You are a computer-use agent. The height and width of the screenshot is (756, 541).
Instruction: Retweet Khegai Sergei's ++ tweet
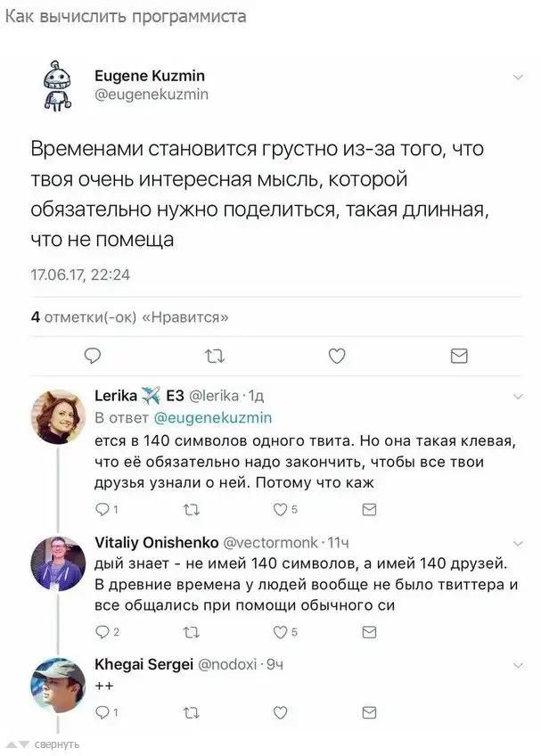click(x=191, y=711)
